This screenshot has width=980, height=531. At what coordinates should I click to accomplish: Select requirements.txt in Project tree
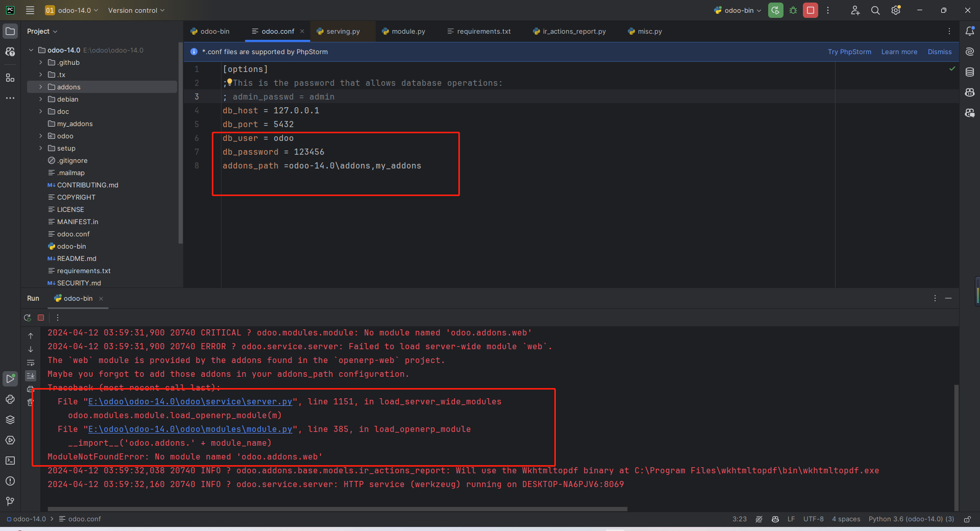click(84, 271)
